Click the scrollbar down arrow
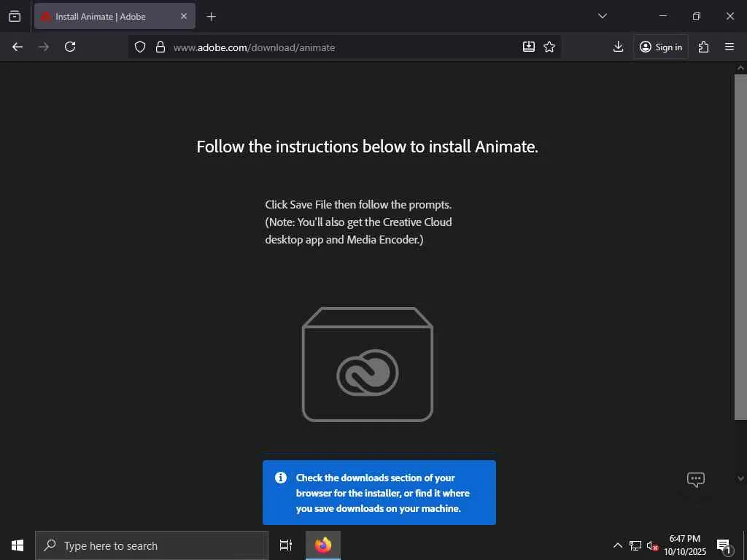Image resolution: width=747 pixels, height=560 pixels. coord(740,478)
